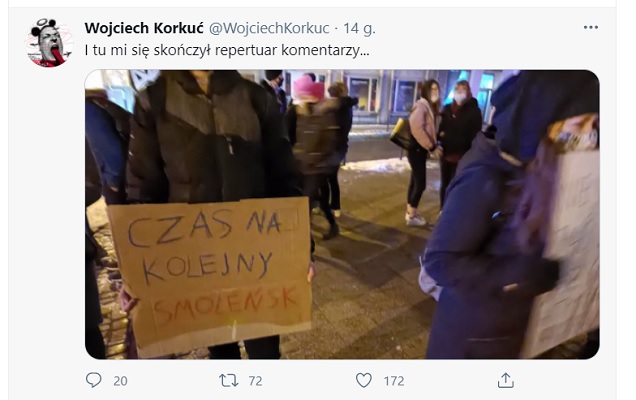This screenshot has width=636, height=400.
Task: Click the red SMOLEŃSK word on the sign
Action: 226,307
